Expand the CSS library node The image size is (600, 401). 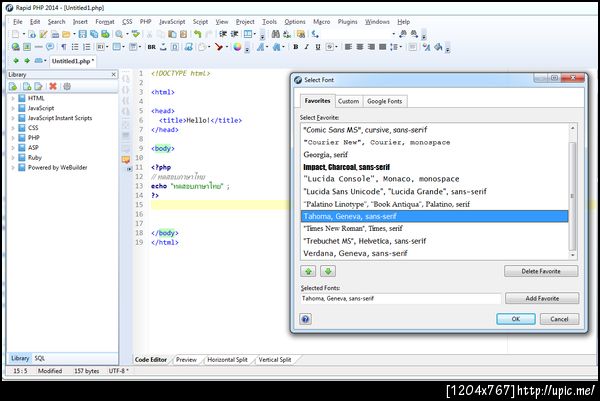(13, 128)
